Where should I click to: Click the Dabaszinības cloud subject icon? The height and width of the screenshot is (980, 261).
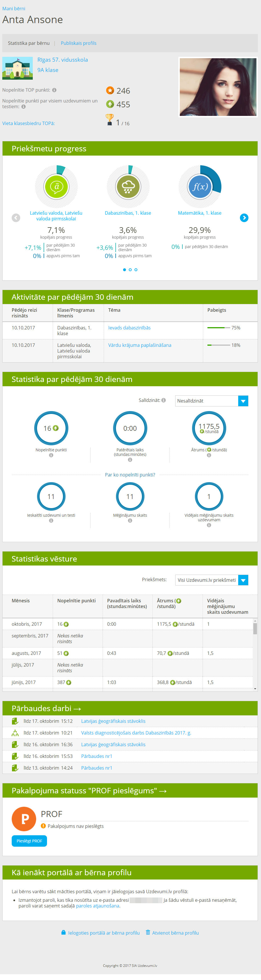pyautogui.click(x=128, y=186)
